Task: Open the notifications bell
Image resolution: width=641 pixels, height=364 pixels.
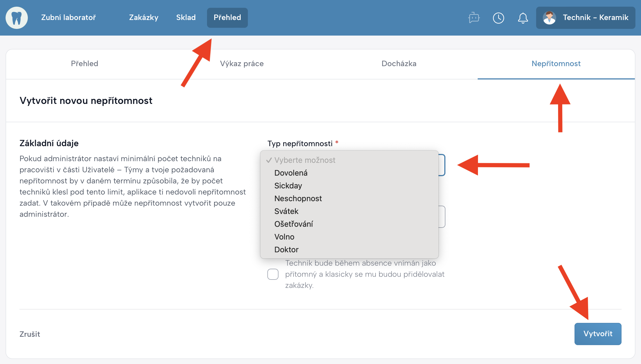Action: [x=523, y=18]
